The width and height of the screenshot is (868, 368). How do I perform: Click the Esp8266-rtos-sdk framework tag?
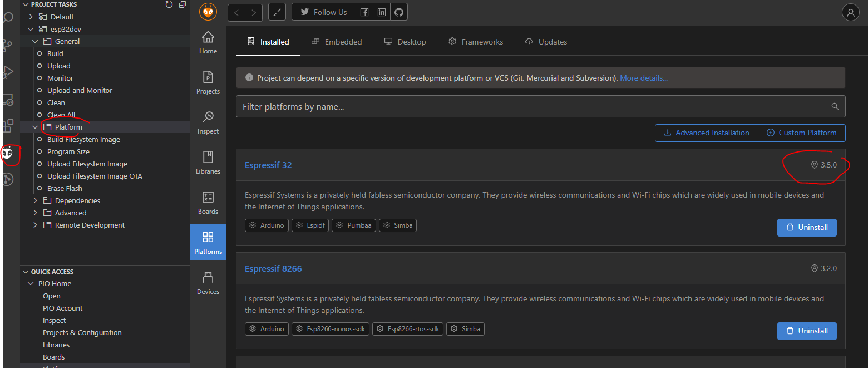(x=408, y=329)
